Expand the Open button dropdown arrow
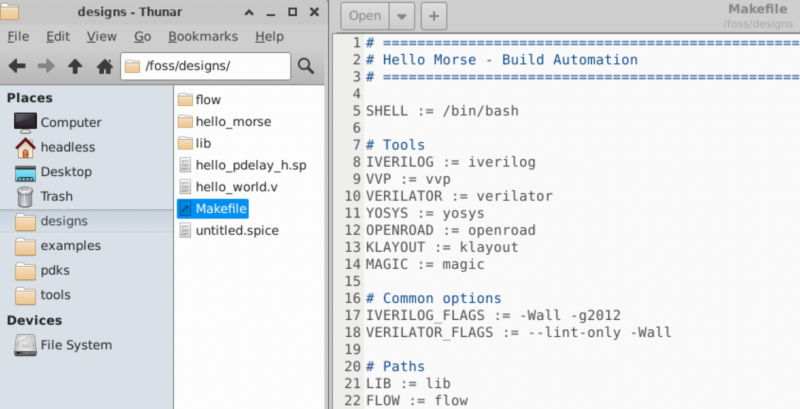 (401, 16)
